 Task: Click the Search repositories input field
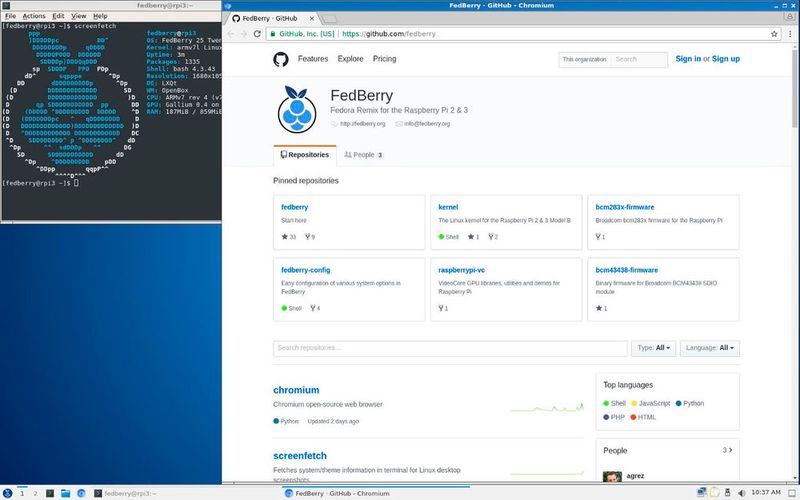[450, 348]
